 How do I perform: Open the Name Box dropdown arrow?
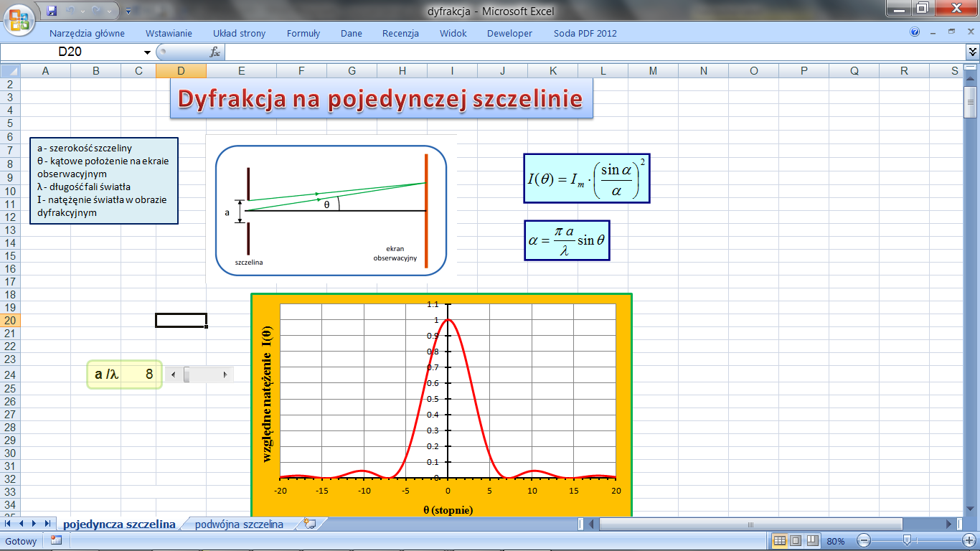pos(148,52)
